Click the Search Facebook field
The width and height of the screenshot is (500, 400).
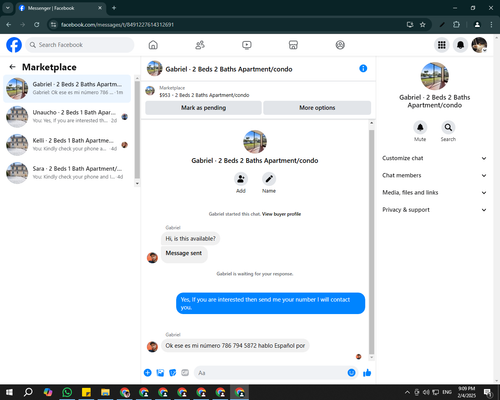80,45
